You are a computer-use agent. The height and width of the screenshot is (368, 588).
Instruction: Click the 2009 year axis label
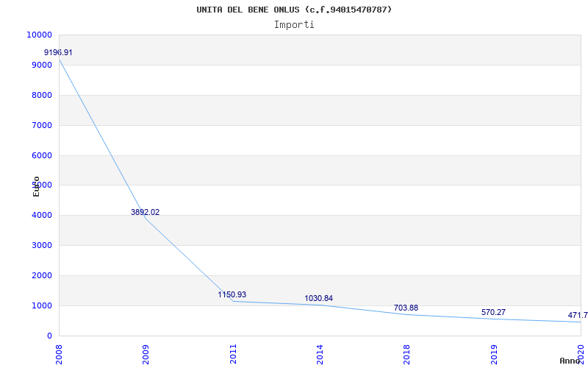point(146,355)
